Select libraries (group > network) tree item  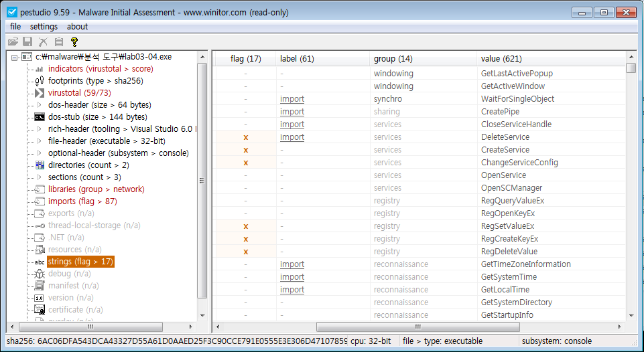tap(96, 189)
